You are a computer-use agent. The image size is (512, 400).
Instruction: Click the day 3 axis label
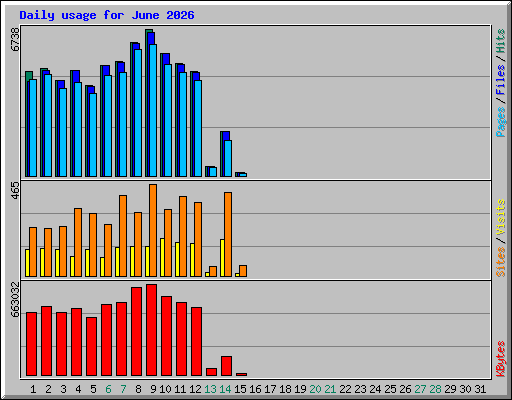(63, 389)
